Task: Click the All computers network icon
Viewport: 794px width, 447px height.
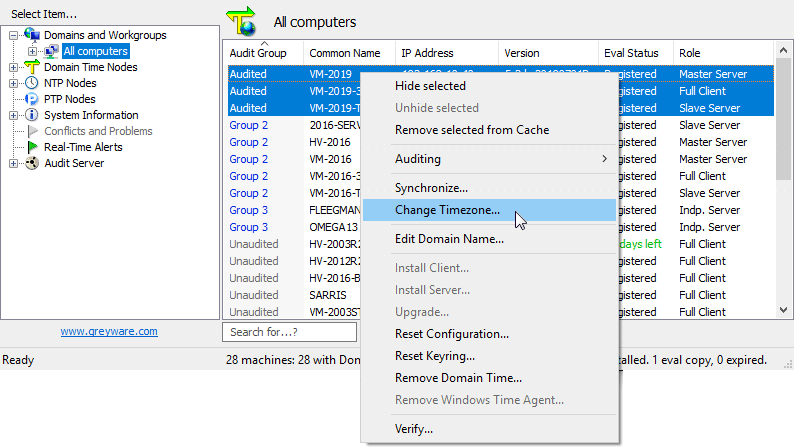Action: pos(51,51)
